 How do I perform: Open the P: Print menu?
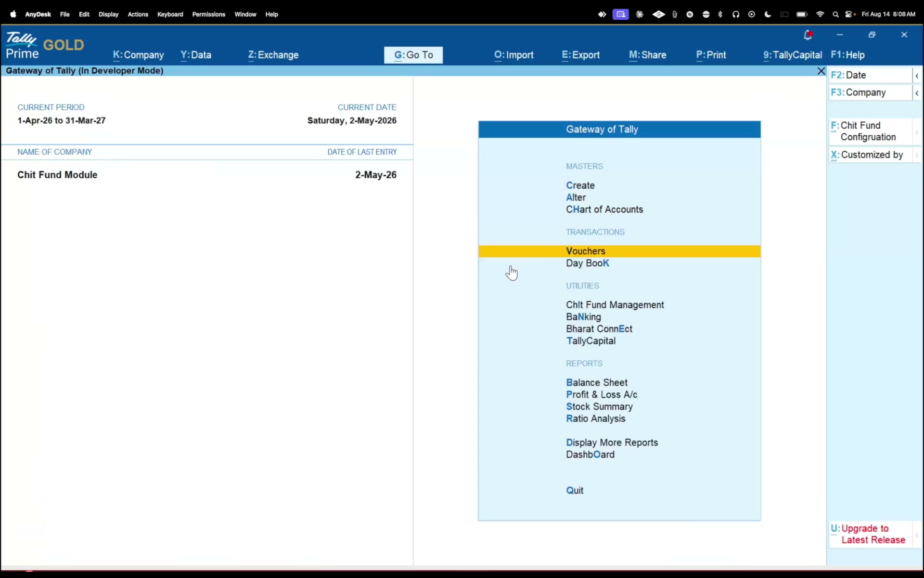pos(711,55)
